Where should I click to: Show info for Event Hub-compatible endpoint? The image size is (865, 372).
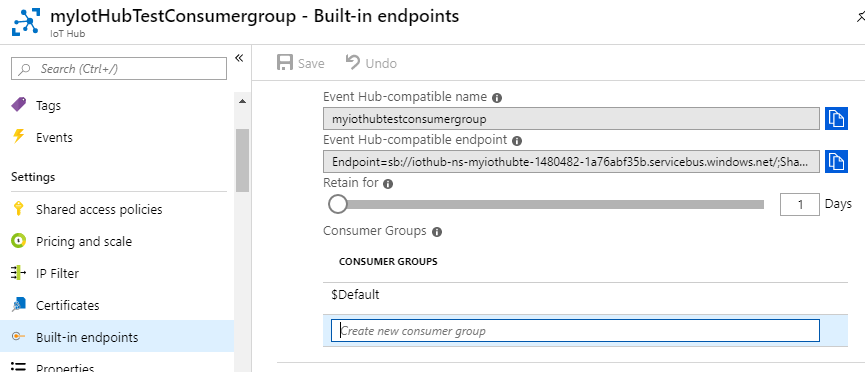tap(517, 141)
